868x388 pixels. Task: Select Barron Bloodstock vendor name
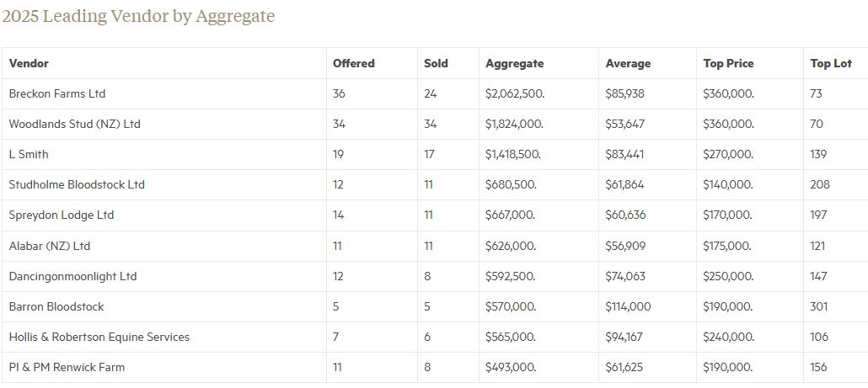tap(56, 306)
